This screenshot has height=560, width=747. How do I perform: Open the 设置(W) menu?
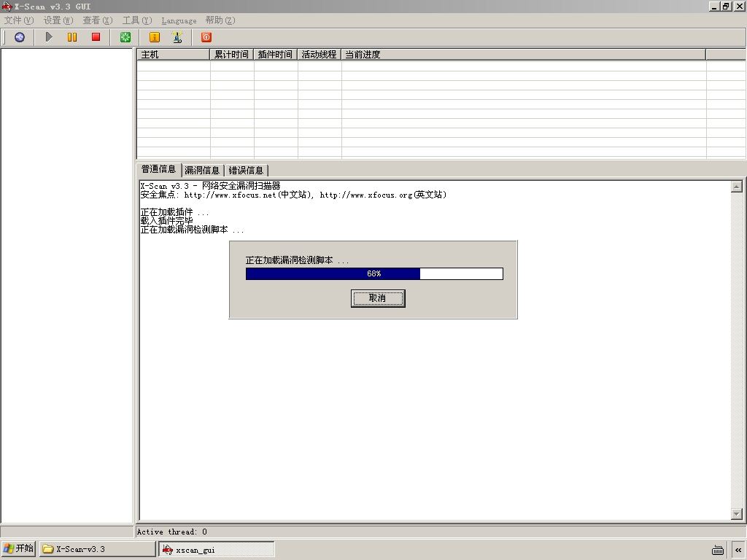tap(58, 20)
